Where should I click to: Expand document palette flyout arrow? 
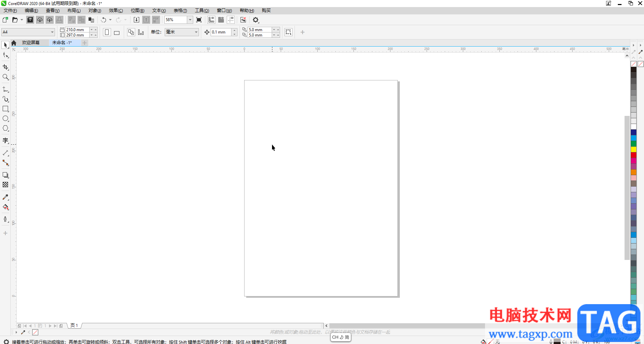[x=16, y=332]
